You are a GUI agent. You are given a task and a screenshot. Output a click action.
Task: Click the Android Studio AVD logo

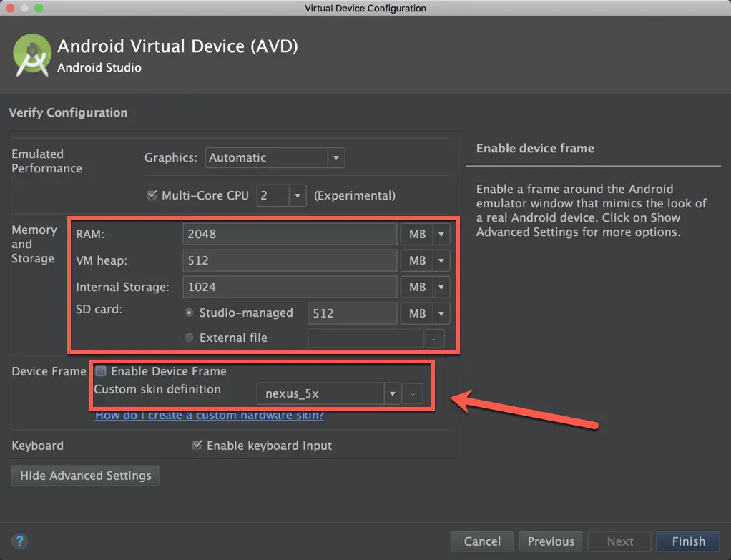click(x=31, y=56)
